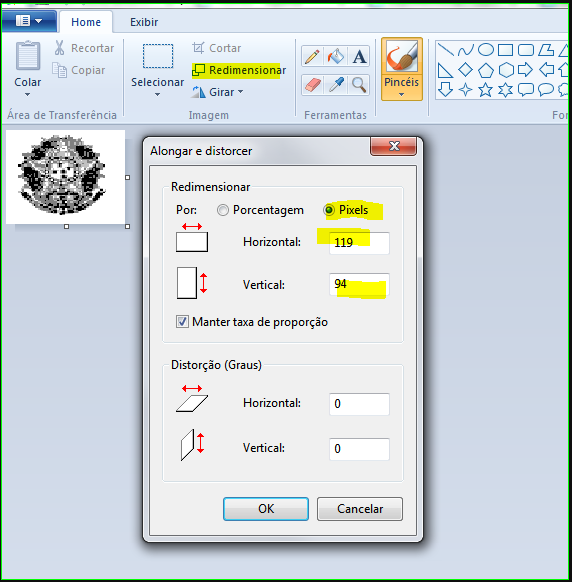Switch to the Exibir ribbon tab

click(x=144, y=22)
